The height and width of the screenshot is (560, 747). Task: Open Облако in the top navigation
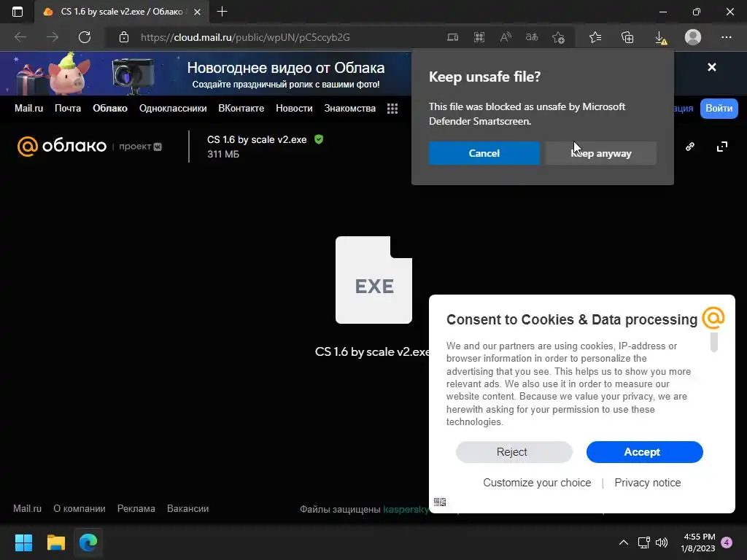pyautogui.click(x=110, y=108)
